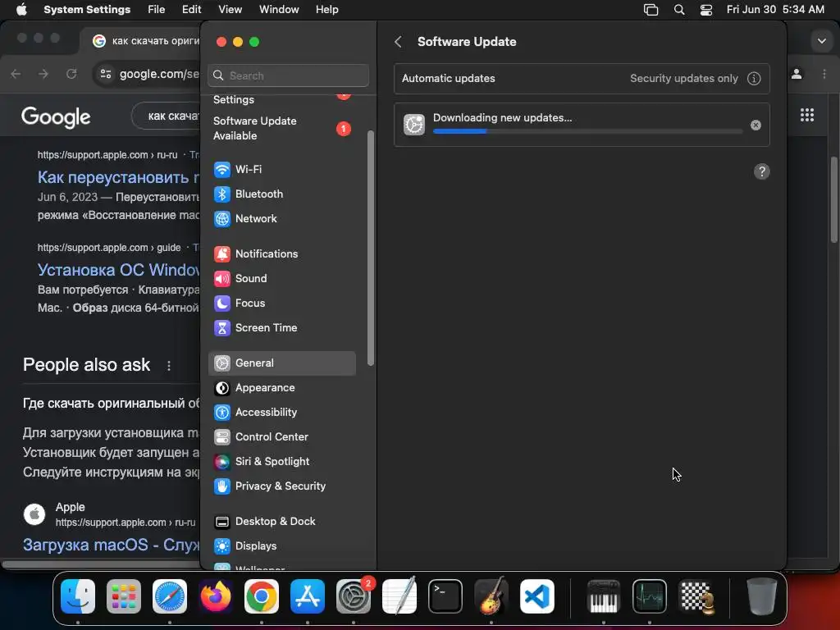This screenshot has height=630, width=840.
Task: Open Chrome profile icon
Action: [x=797, y=74]
